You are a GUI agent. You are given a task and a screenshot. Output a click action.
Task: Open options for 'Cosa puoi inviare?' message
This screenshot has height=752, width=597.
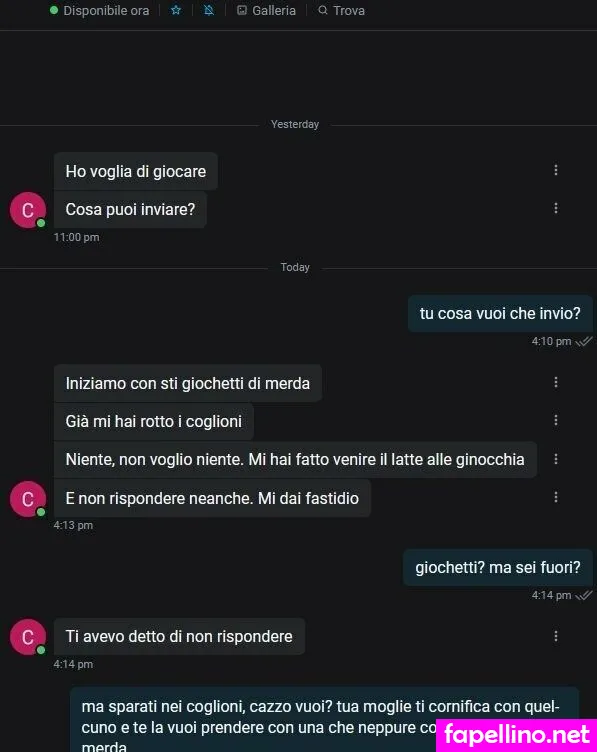coord(556,208)
